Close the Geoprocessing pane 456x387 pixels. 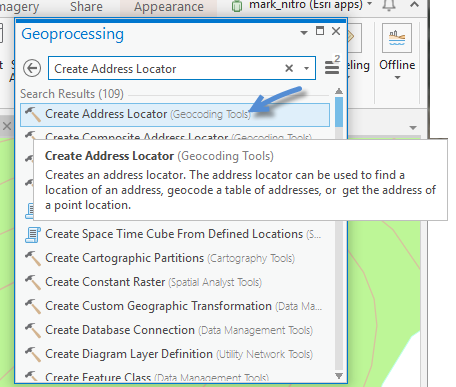pyautogui.click(x=336, y=31)
